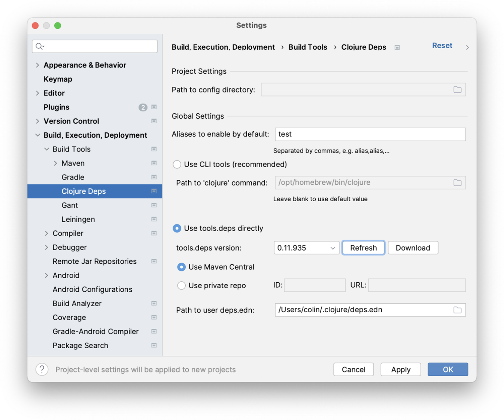Image resolution: width=504 pixels, height=420 pixels.
Task: Browse for the clojure command path
Action: point(458,183)
